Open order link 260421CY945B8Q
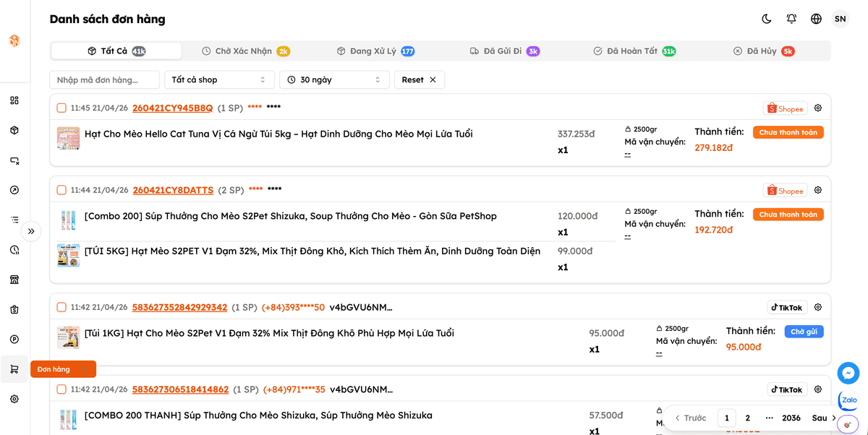 [173, 108]
